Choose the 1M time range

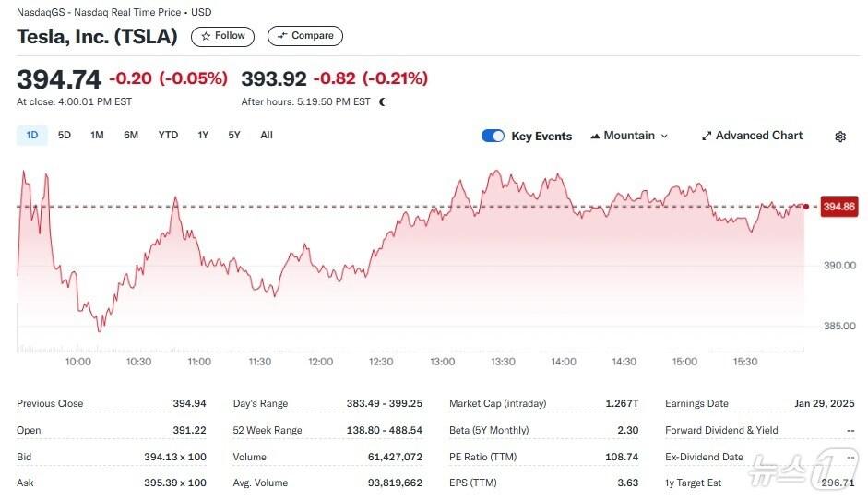(97, 136)
